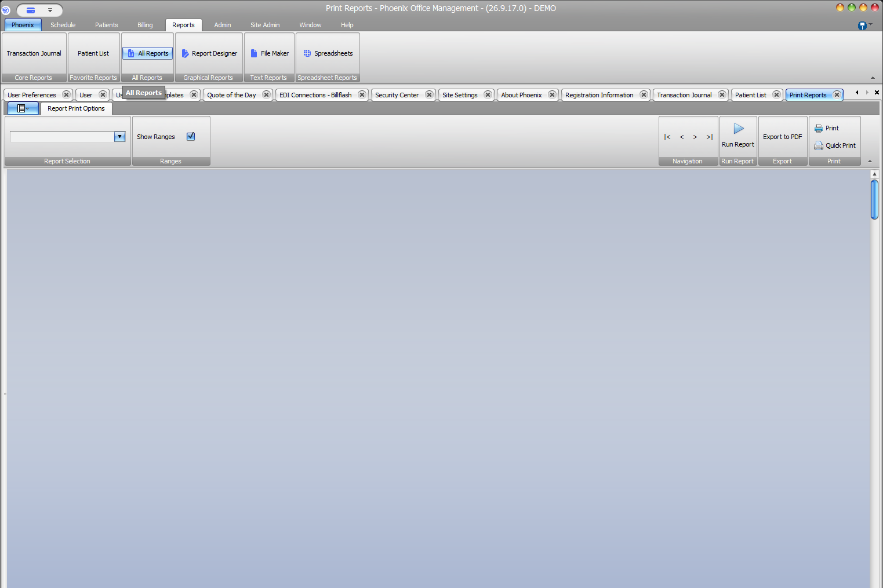Screen dimensions: 883x588
Task: Close the Registration Information tab
Action: pyautogui.click(x=644, y=95)
